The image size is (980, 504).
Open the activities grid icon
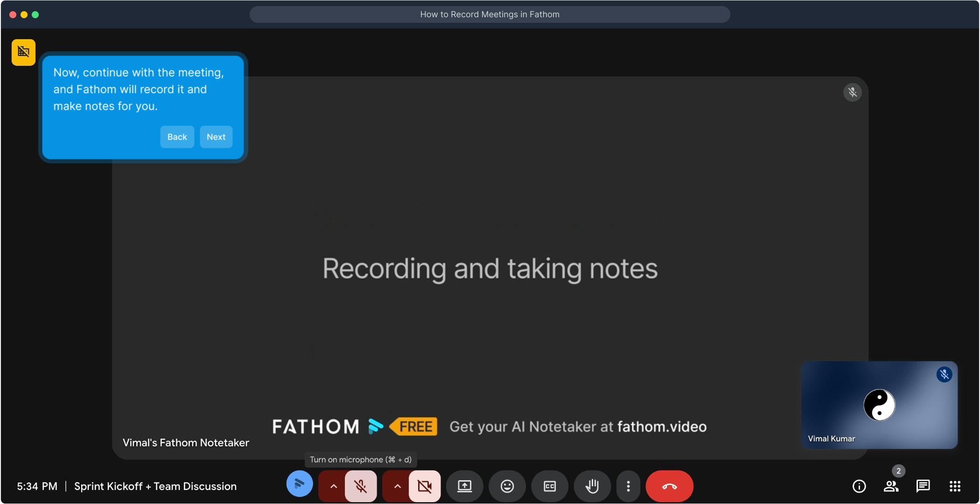pyautogui.click(x=955, y=486)
